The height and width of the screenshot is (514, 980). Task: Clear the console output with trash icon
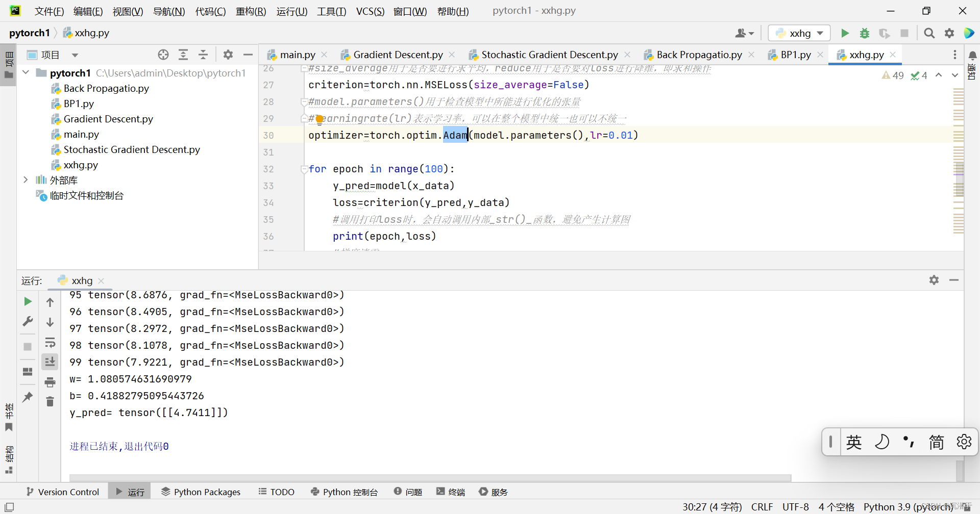(50, 401)
